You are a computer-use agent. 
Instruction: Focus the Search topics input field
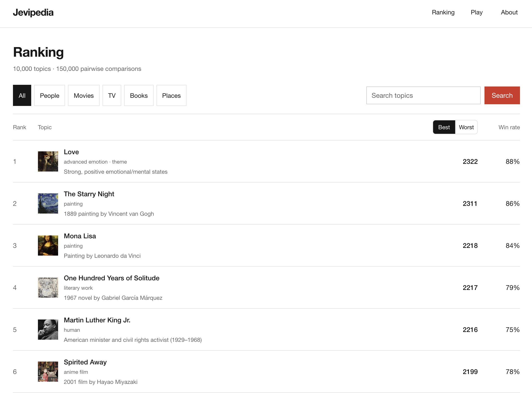pos(423,95)
